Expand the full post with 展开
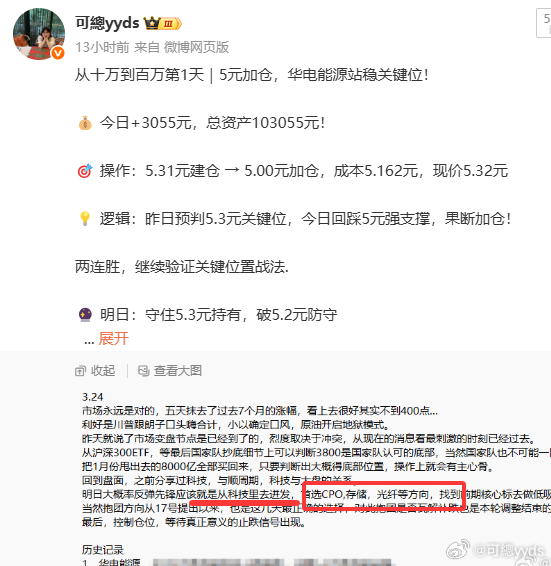Image resolution: width=551 pixels, height=566 pixels. (113, 339)
